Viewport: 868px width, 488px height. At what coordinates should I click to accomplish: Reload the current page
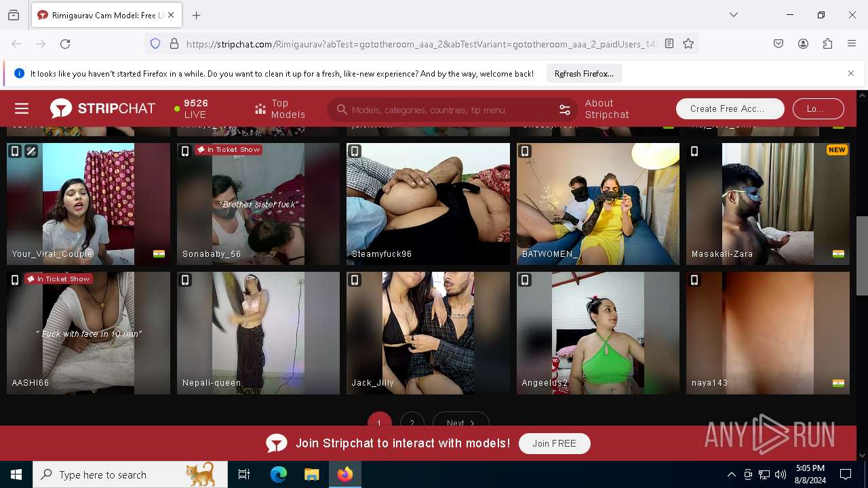coord(65,43)
